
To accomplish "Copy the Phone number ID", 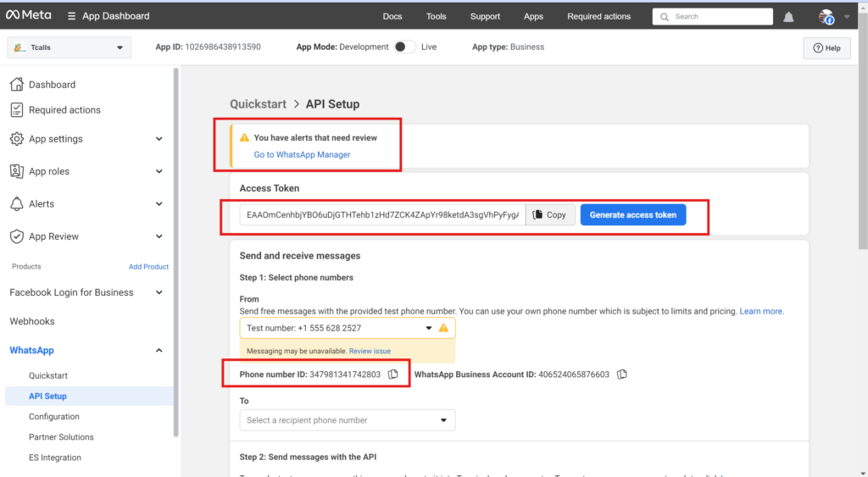I will [393, 374].
